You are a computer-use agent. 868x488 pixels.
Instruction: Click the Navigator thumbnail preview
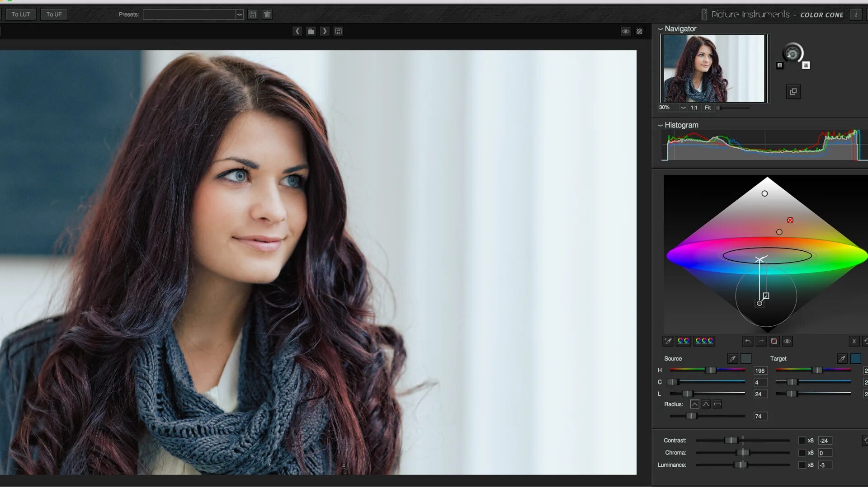pos(714,69)
